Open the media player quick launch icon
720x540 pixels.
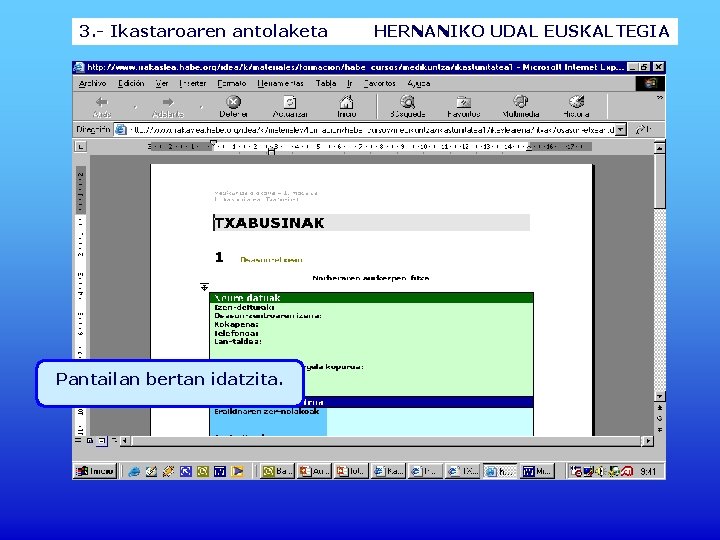pos(237,471)
